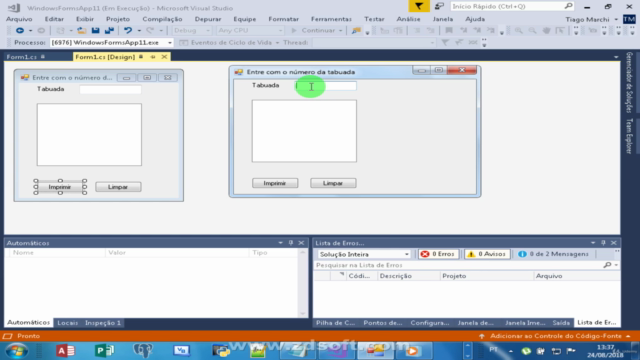Switch to the Locais tab

pyautogui.click(x=67, y=323)
